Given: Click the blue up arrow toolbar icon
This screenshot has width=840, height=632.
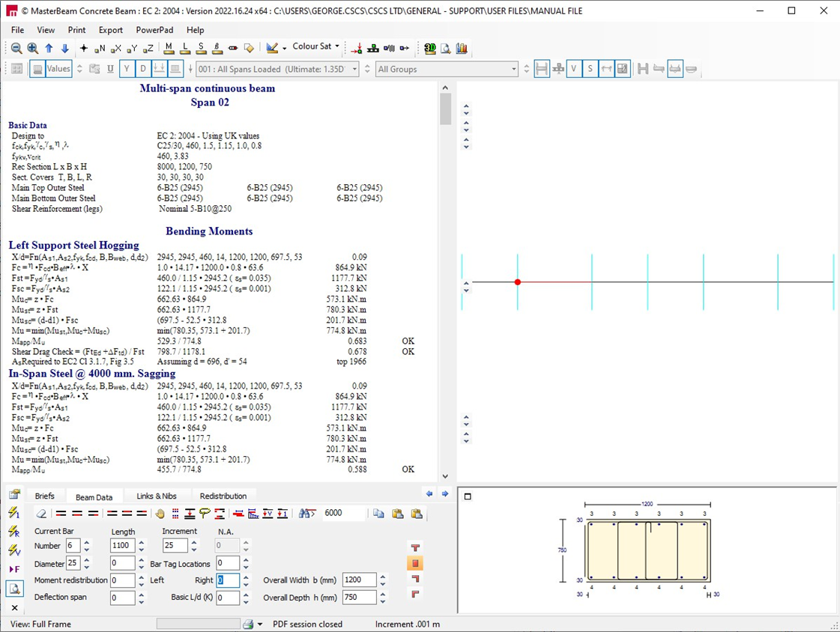Looking at the screenshot, I should point(49,48).
